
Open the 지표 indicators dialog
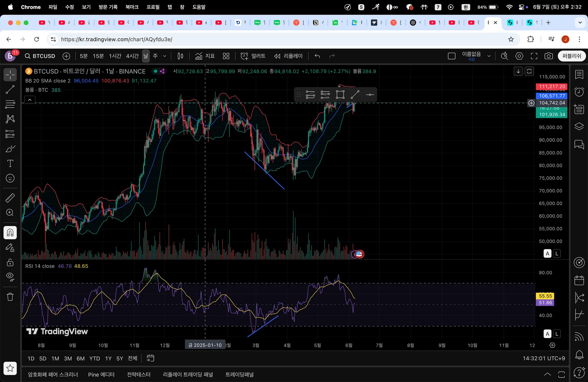(205, 56)
